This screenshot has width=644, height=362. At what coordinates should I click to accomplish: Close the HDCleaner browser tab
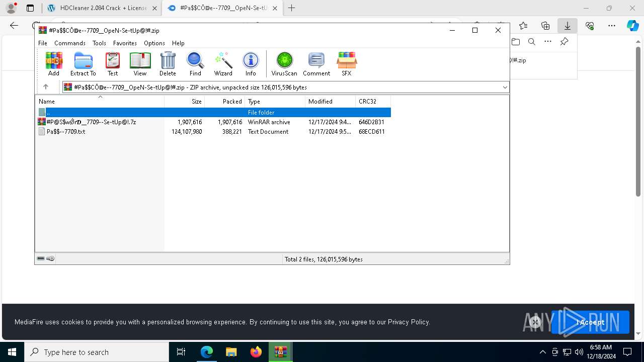[154, 8]
